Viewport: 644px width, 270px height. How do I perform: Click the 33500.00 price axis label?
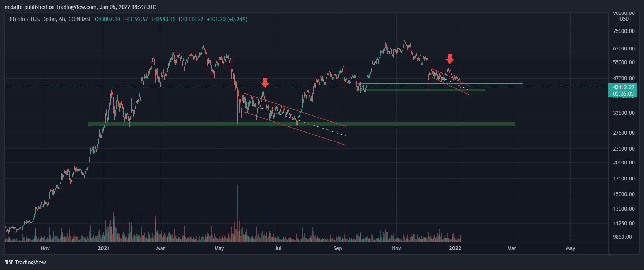[624, 113]
